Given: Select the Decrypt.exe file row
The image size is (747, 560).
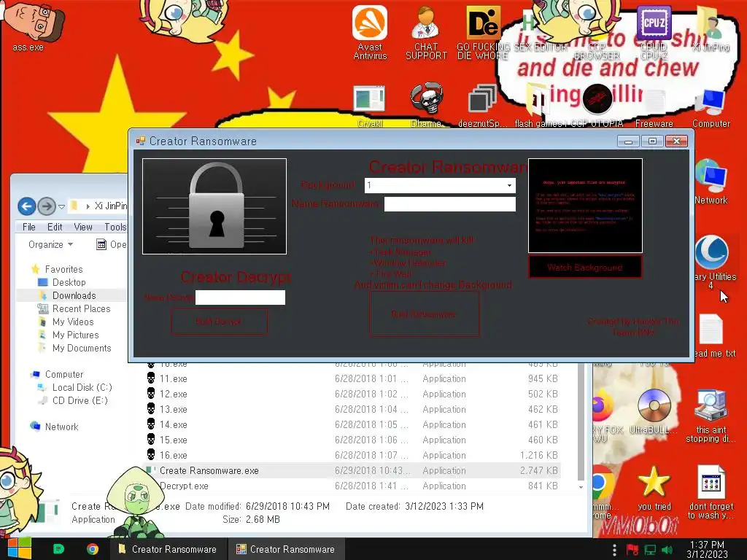Looking at the screenshot, I should (352, 486).
